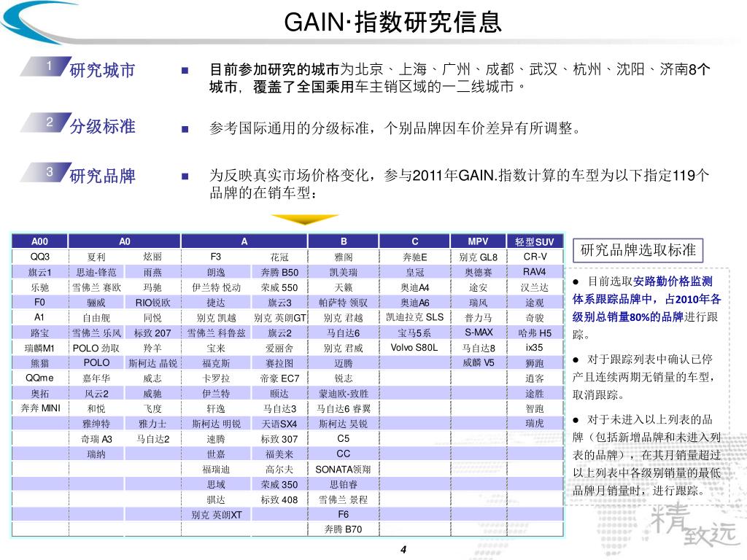Select the 帕萨特 领驭 cell
The height and width of the screenshot is (560, 747).
coord(344,303)
